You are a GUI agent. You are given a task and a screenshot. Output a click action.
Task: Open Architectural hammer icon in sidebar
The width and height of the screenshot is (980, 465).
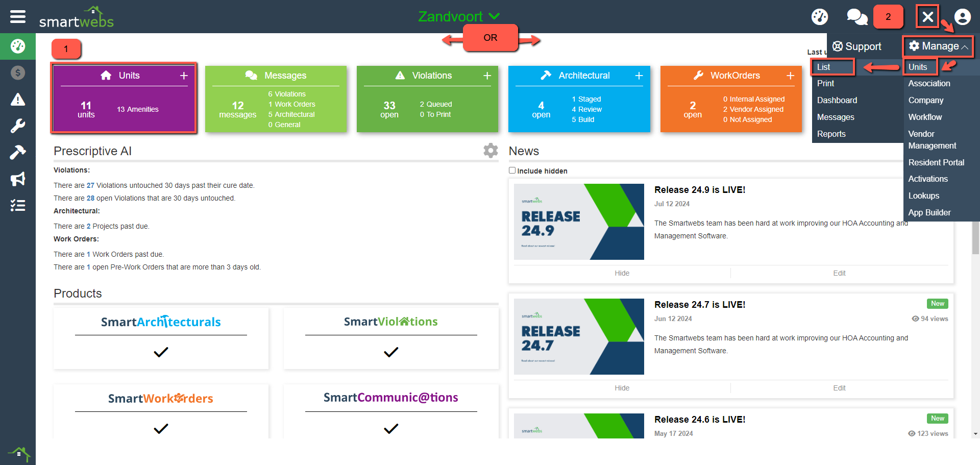pyautogui.click(x=18, y=152)
